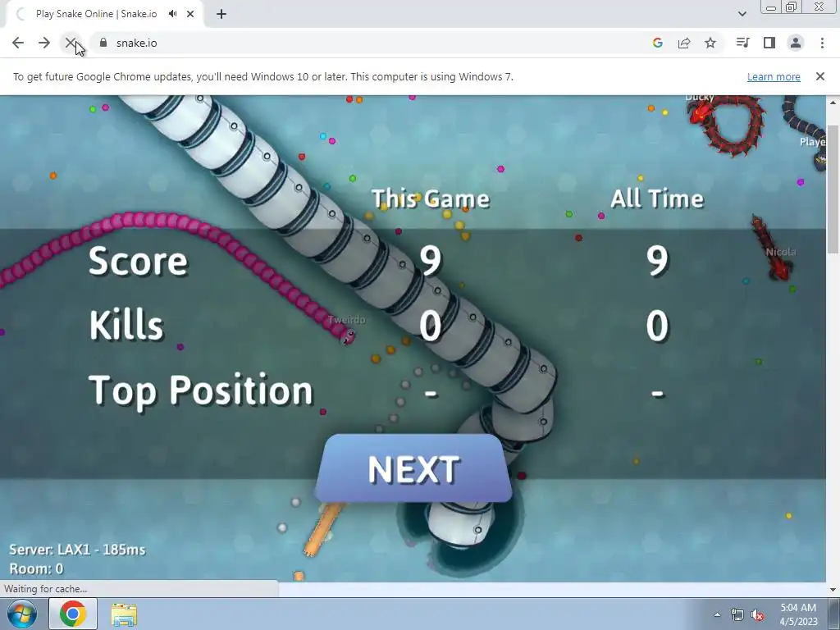Open the network tray icon
This screenshot has width=840, height=630.
[737, 615]
